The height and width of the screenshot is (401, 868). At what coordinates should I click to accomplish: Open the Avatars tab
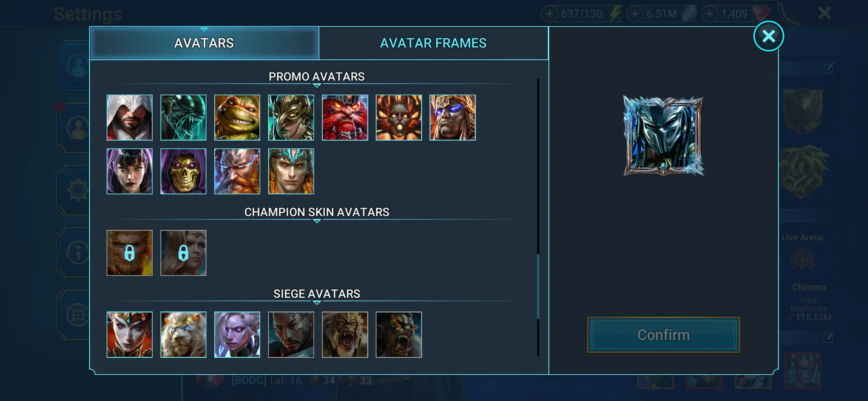(x=204, y=43)
